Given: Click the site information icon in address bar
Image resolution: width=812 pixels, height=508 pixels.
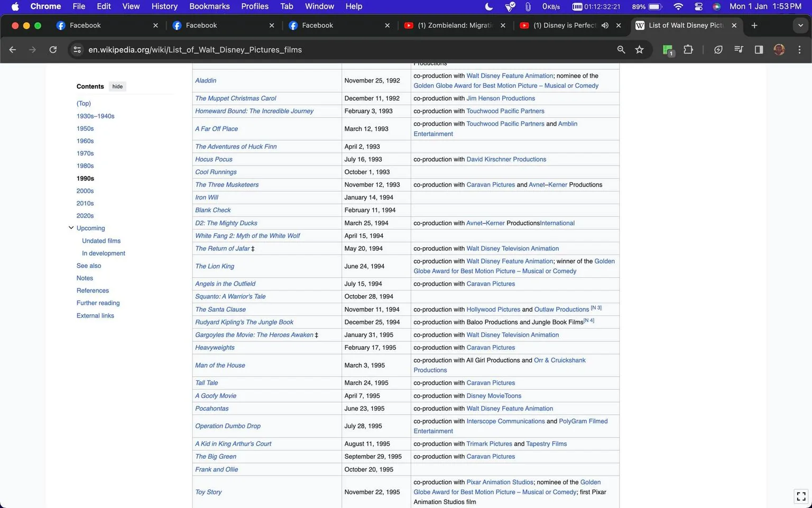Looking at the screenshot, I should pos(77,49).
